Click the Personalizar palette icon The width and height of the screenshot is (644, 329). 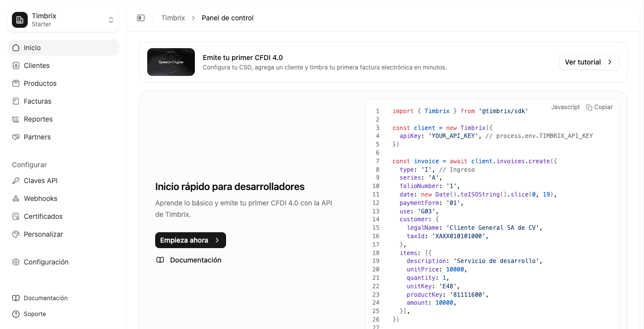(x=16, y=234)
